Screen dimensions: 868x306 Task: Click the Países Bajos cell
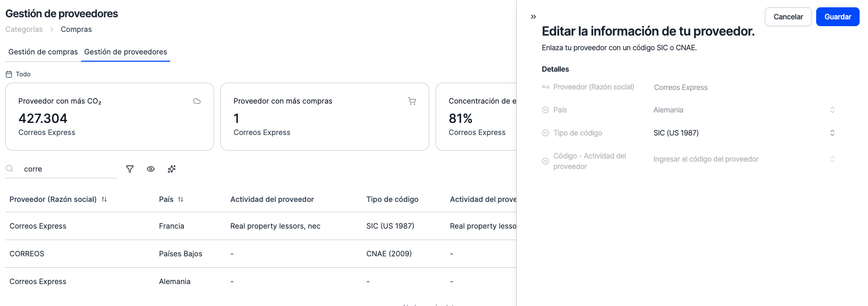181,254
